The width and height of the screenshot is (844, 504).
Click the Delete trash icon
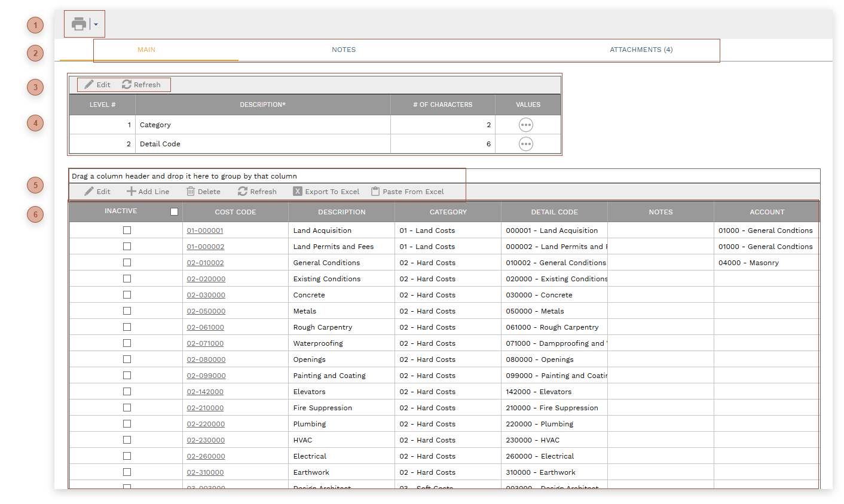pyautogui.click(x=203, y=192)
